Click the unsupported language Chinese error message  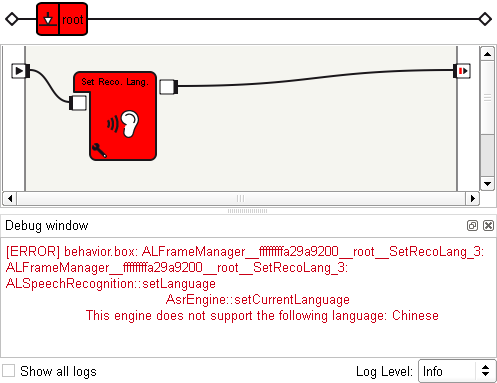point(262,315)
